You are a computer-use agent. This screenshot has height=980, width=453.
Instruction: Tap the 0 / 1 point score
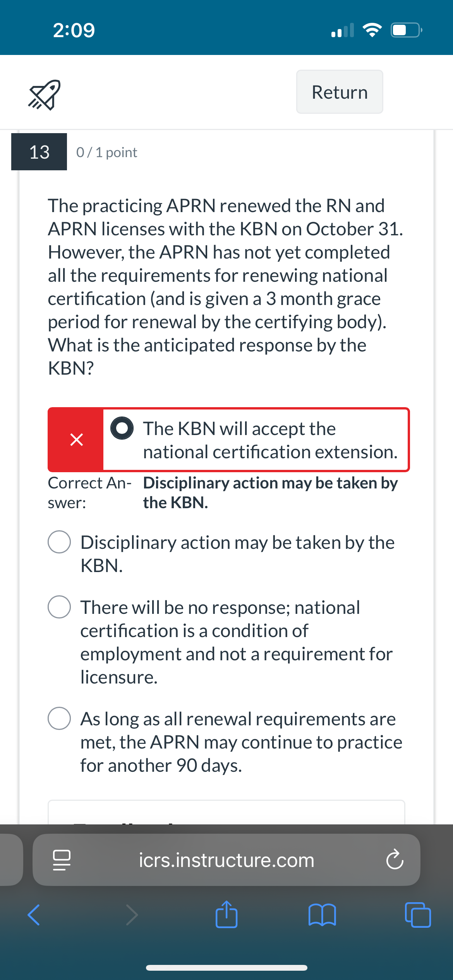106,152
